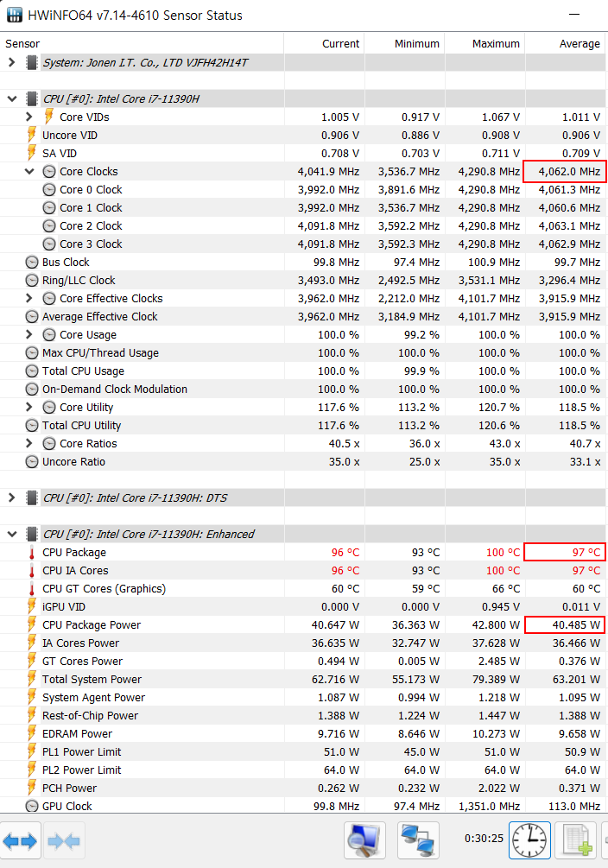
Task: Expand the Core Usage row
Action: [x=29, y=334]
